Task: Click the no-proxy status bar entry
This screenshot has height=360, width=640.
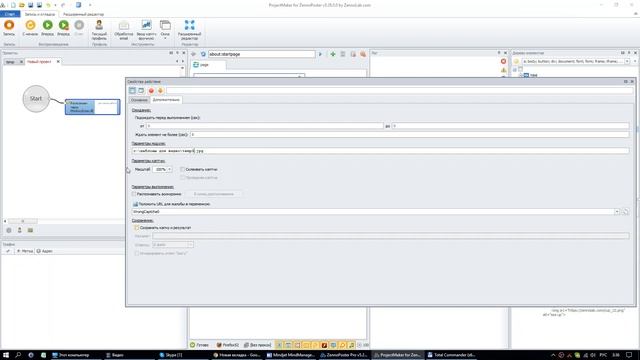Action: (258, 345)
